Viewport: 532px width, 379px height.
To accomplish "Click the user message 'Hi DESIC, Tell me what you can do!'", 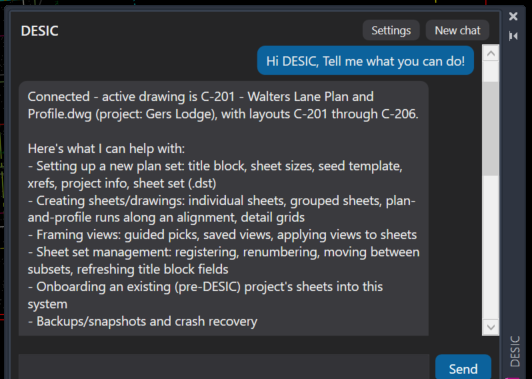I will tap(365, 61).
